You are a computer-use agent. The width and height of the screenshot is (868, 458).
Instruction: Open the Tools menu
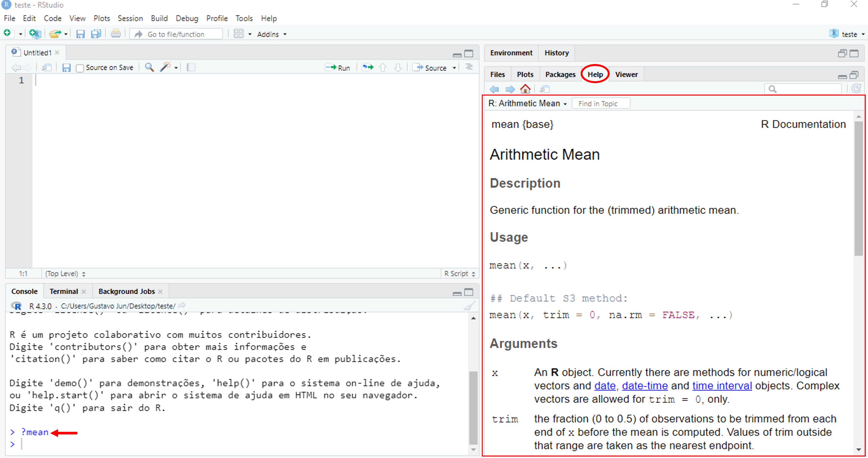(244, 18)
